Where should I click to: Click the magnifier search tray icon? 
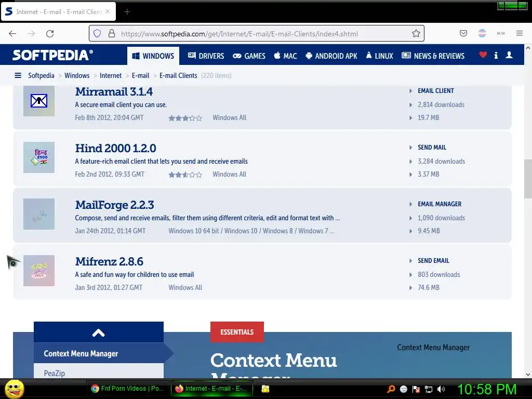click(x=391, y=389)
